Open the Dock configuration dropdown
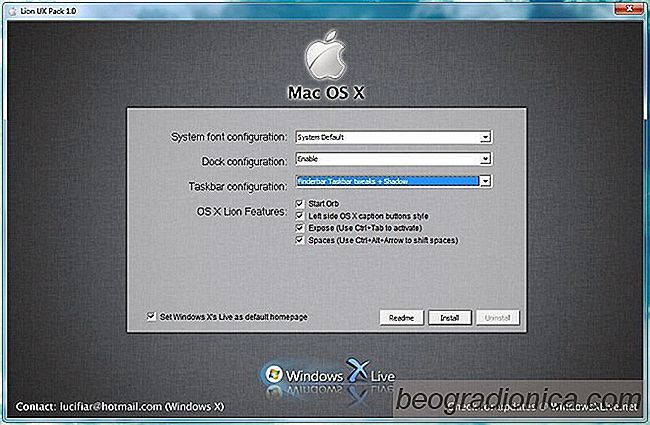This screenshot has width=650, height=425. [393, 159]
